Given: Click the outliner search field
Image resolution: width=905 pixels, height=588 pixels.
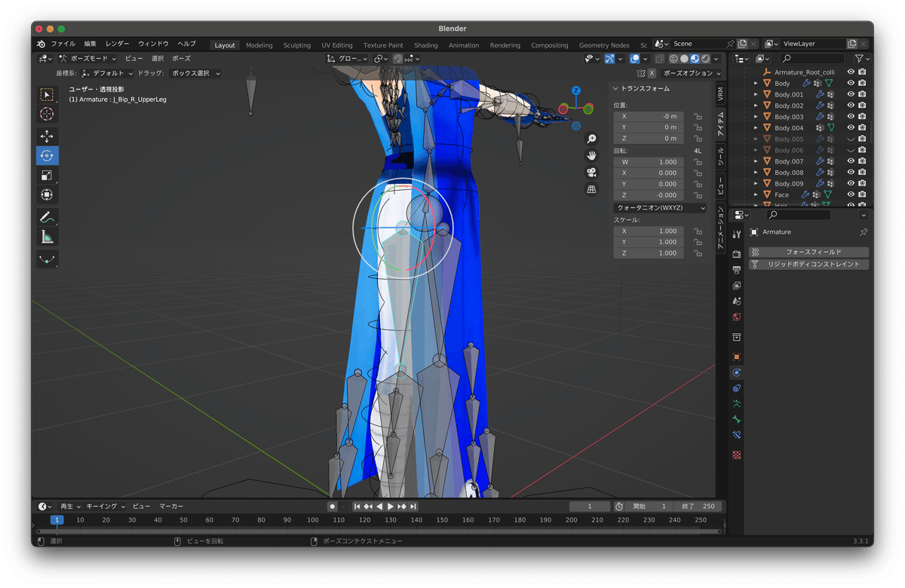Looking at the screenshot, I should [812, 58].
